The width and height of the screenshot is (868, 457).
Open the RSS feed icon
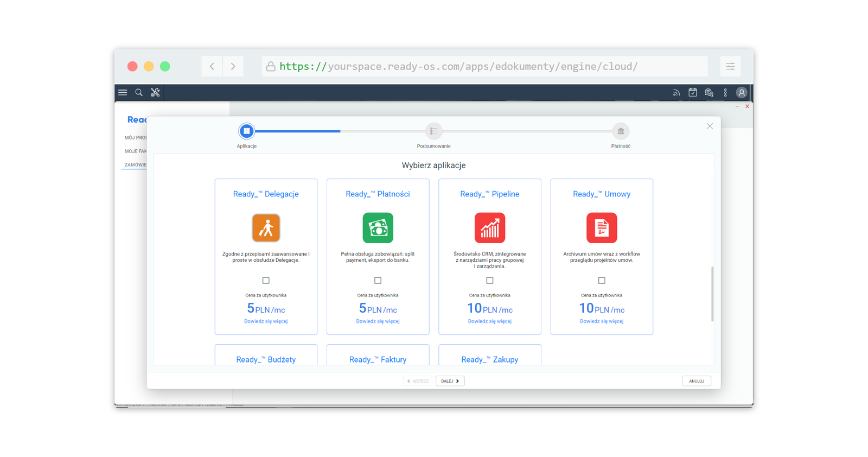[676, 93]
